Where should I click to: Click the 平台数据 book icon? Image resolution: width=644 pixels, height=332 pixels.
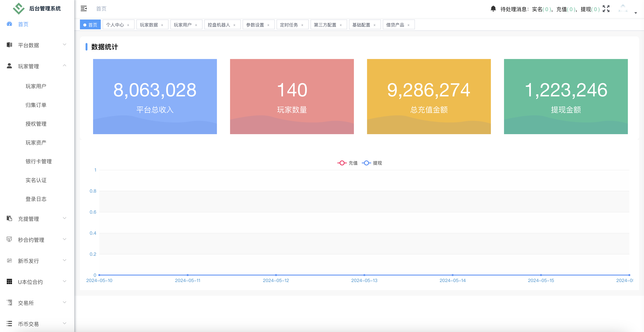9,45
